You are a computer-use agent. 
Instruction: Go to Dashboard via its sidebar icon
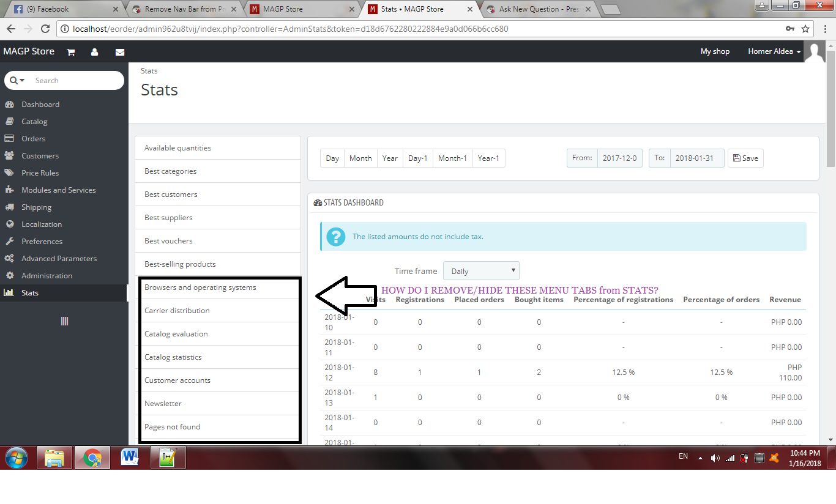[9, 105]
